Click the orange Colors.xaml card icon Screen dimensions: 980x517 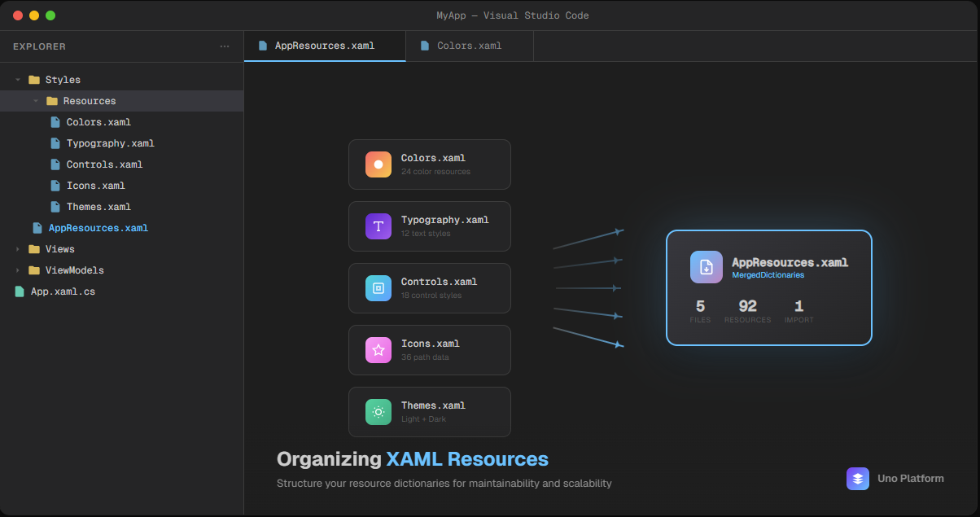(378, 164)
